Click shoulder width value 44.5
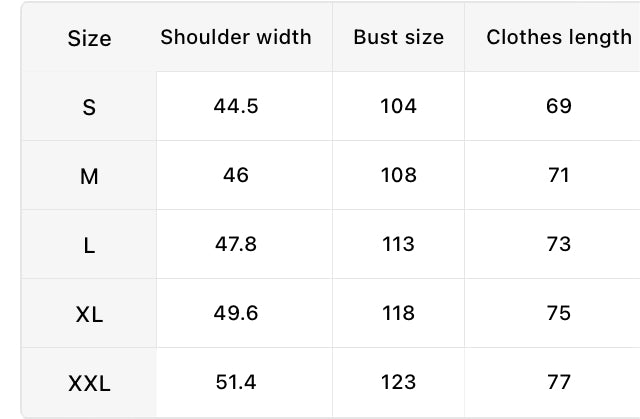Image resolution: width=640 pixels, height=419 pixels. pos(236,106)
